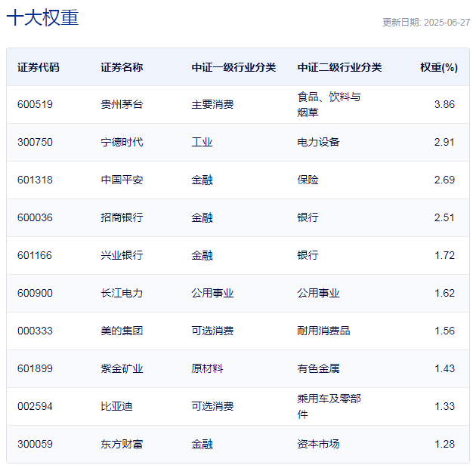Click the 中证一级行业分类 column header
Screen dimensions: 476x468
click(233, 67)
